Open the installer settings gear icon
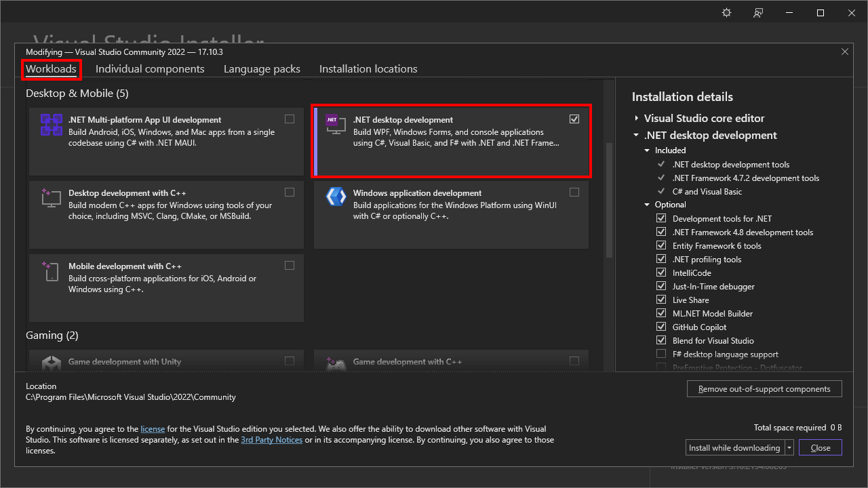 coord(727,13)
